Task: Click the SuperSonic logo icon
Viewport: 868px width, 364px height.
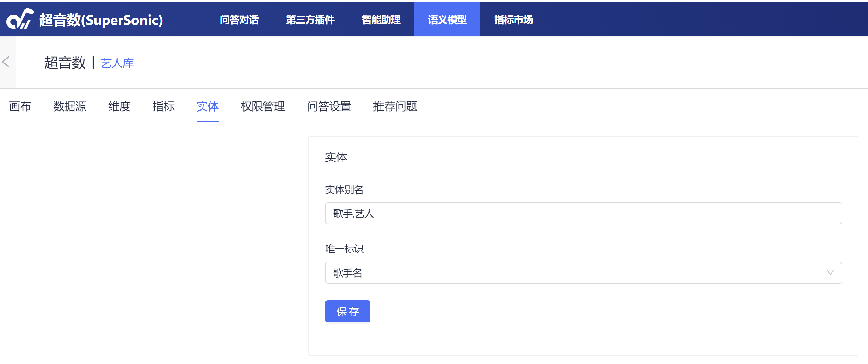Action: pos(20,19)
